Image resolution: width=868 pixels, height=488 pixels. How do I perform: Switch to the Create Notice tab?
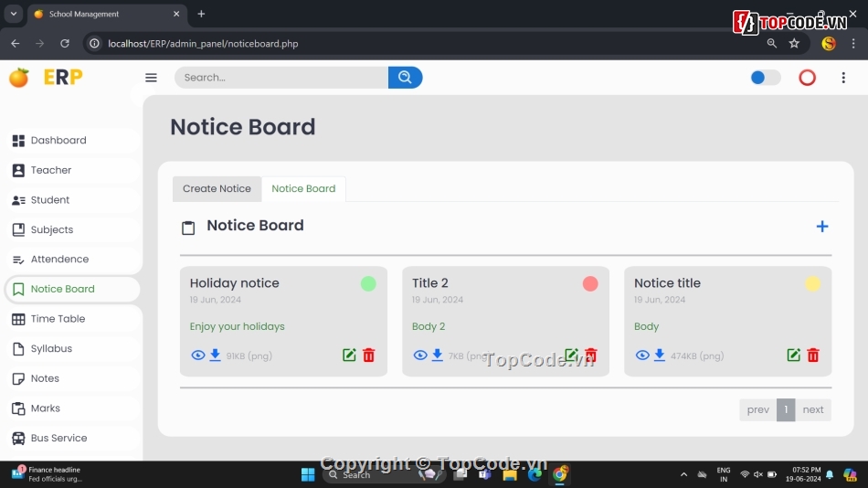(x=217, y=188)
